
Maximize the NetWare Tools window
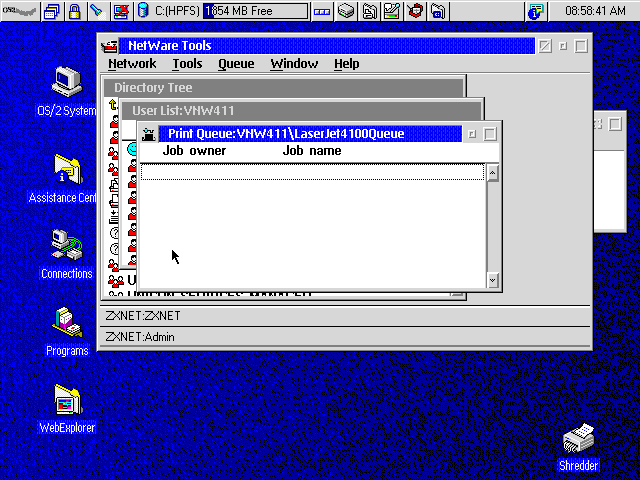click(581, 46)
